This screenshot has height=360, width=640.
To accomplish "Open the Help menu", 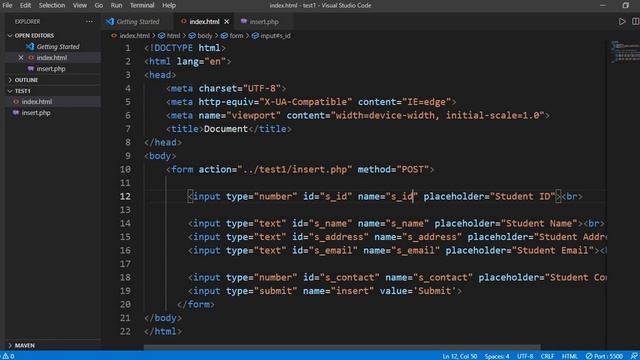I will pyautogui.click(x=169, y=5).
